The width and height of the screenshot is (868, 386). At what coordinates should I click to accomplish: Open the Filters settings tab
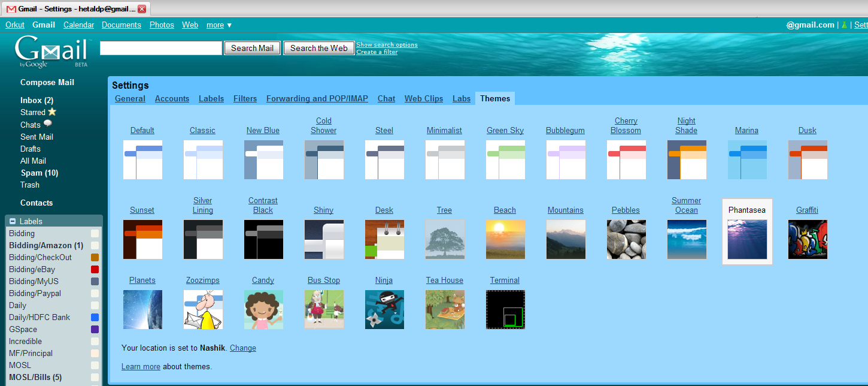tap(245, 99)
